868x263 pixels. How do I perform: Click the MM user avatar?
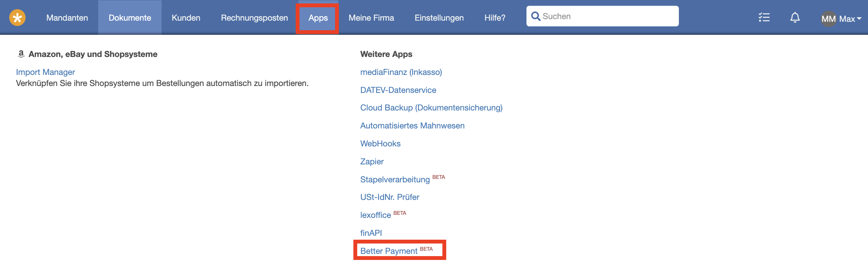pos(828,19)
